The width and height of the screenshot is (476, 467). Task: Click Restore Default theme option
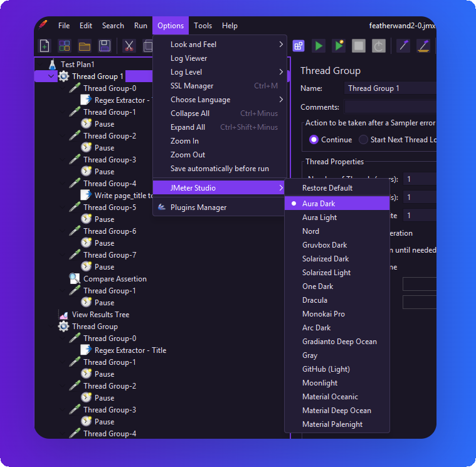pos(337,188)
